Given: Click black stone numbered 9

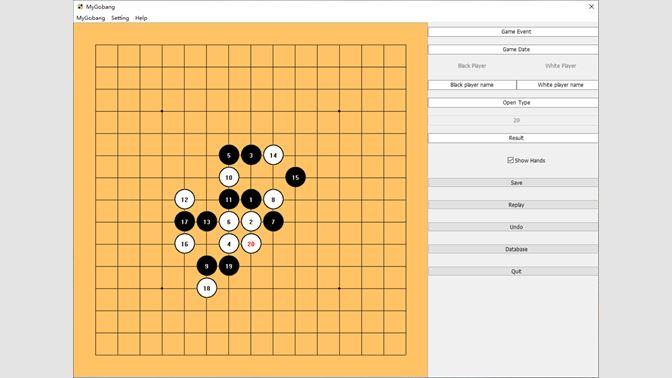Looking at the screenshot, I should [207, 266].
